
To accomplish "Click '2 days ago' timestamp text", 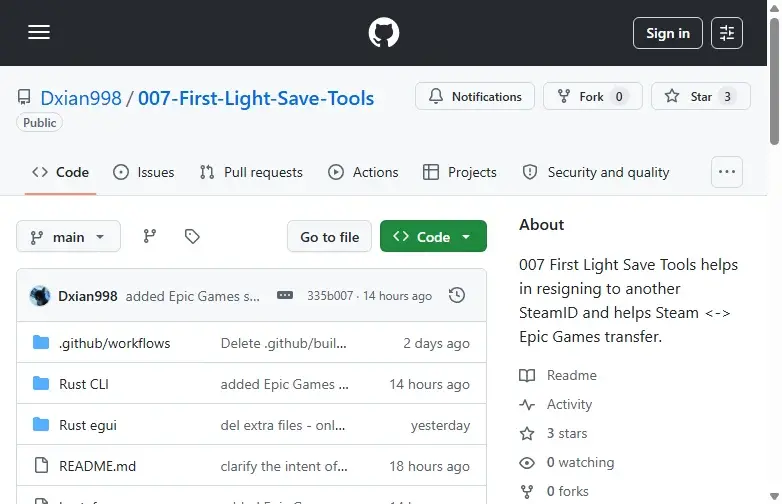I will [x=436, y=343].
